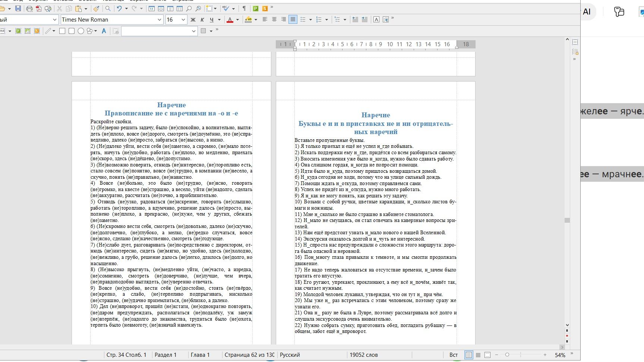Switch to multiple-page view in status bar
The image size is (644, 362).
coord(478,355)
